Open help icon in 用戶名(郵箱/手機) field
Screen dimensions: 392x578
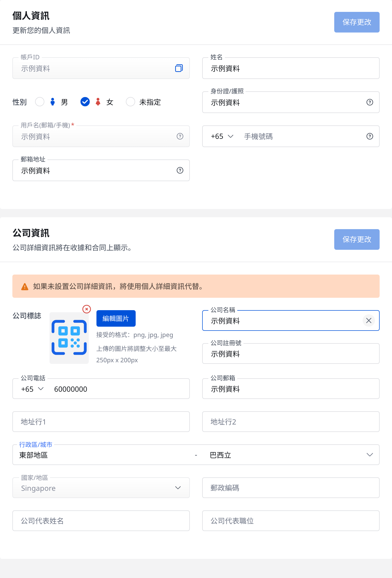pos(180,136)
